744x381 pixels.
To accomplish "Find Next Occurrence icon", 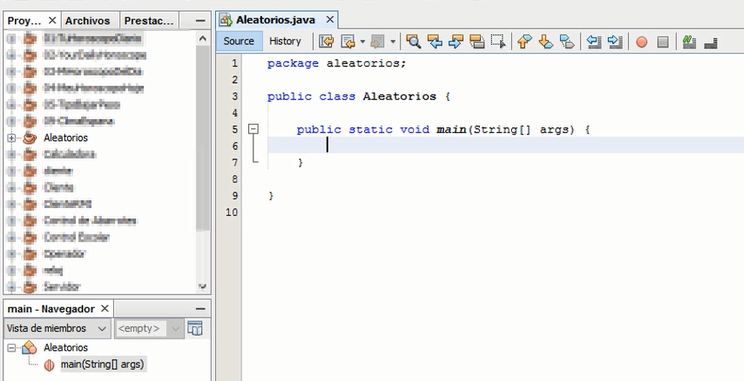I will [x=456, y=42].
